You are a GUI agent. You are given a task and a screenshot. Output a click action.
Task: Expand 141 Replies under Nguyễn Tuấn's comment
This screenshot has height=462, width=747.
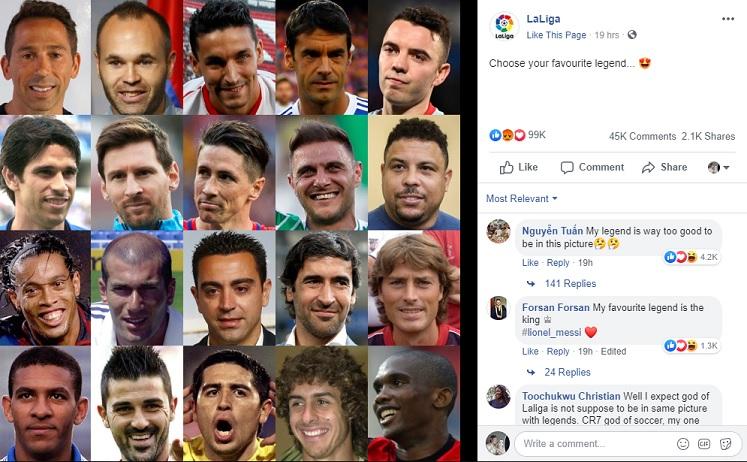coord(569,284)
